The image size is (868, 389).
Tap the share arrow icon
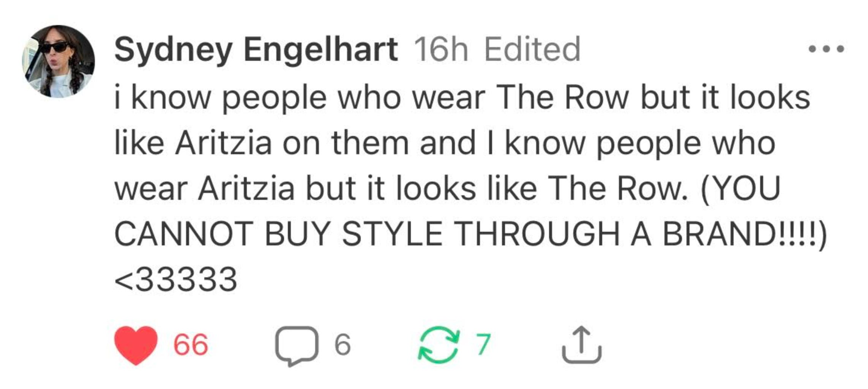(x=581, y=345)
